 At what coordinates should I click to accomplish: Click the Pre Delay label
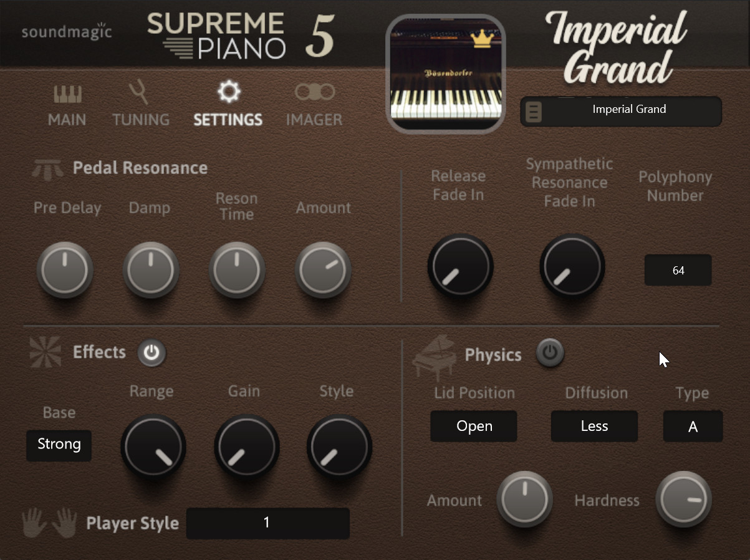coord(67,208)
